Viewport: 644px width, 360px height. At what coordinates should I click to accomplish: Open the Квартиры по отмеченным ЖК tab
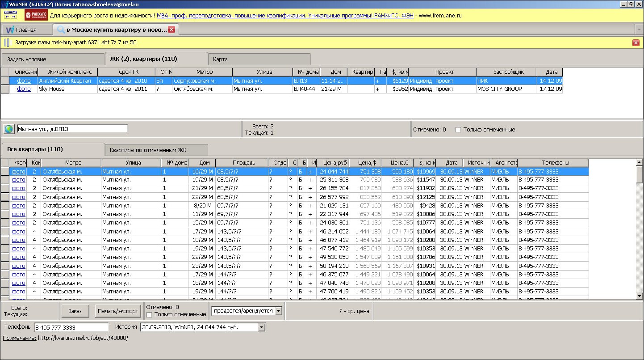point(156,150)
